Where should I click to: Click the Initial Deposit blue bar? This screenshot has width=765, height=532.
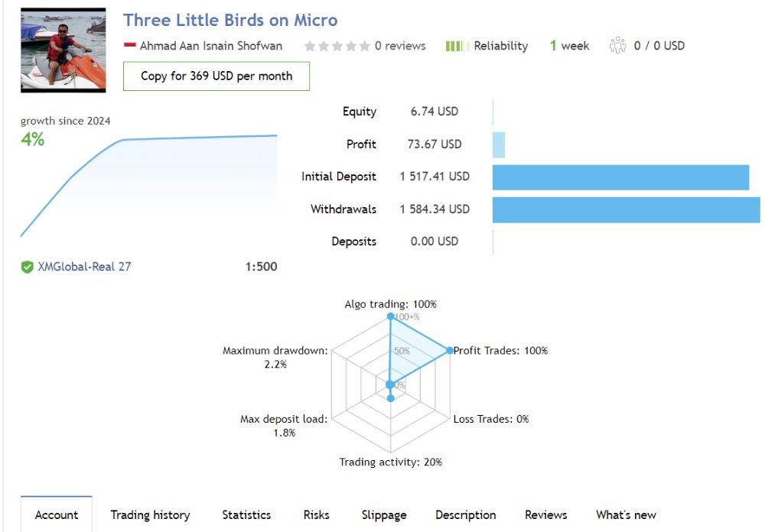(620, 177)
